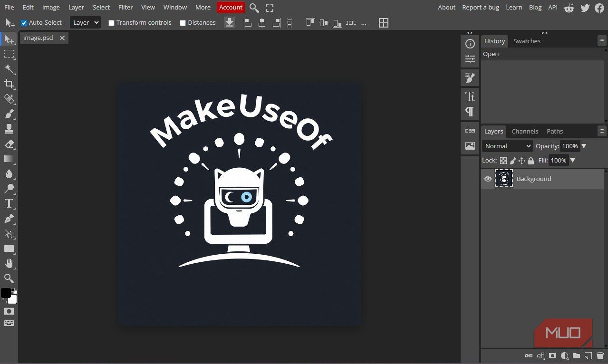Select the Pen tool

[9, 219]
